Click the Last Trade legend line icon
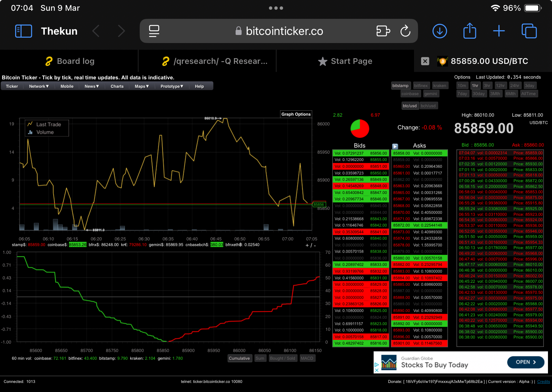Screen dimensions: 552x392 [x=30, y=124]
